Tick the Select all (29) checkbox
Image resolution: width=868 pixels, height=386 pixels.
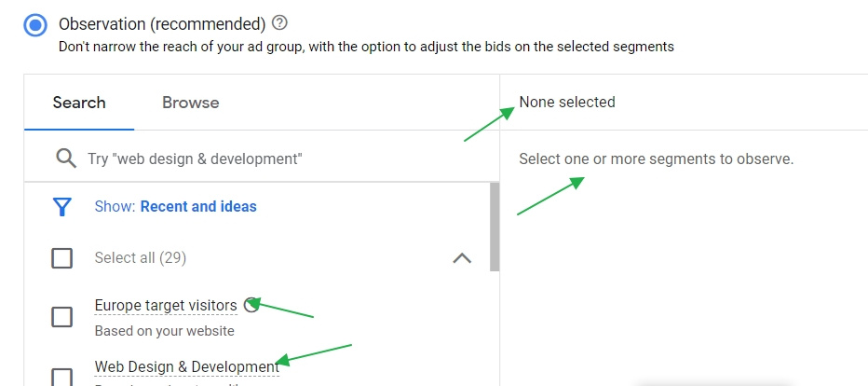[62, 258]
